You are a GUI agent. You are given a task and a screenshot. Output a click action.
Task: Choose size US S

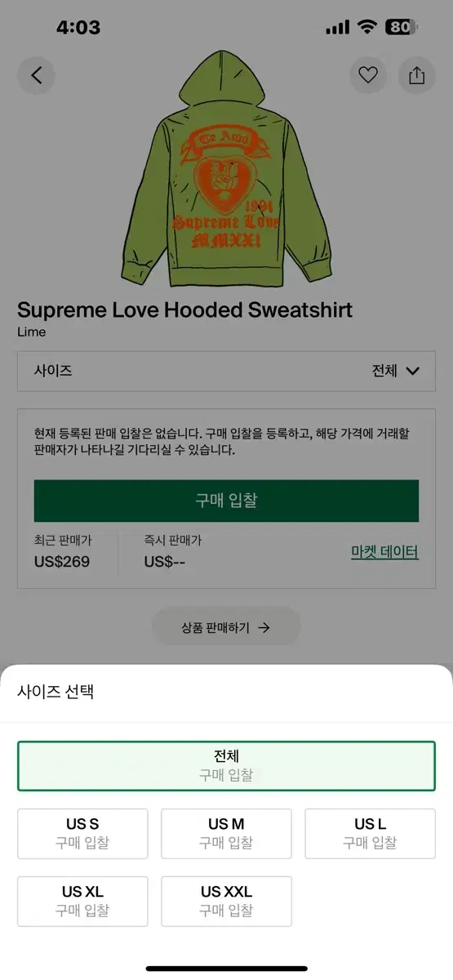pyautogui.click(x=82, y=834)
